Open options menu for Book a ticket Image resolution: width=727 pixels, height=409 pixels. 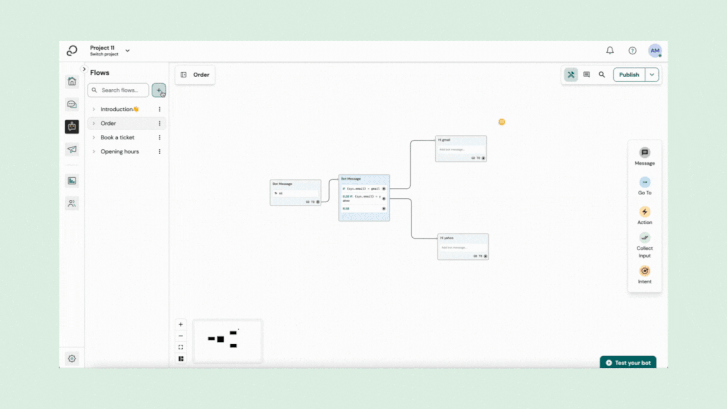click(x=159, y=138)
